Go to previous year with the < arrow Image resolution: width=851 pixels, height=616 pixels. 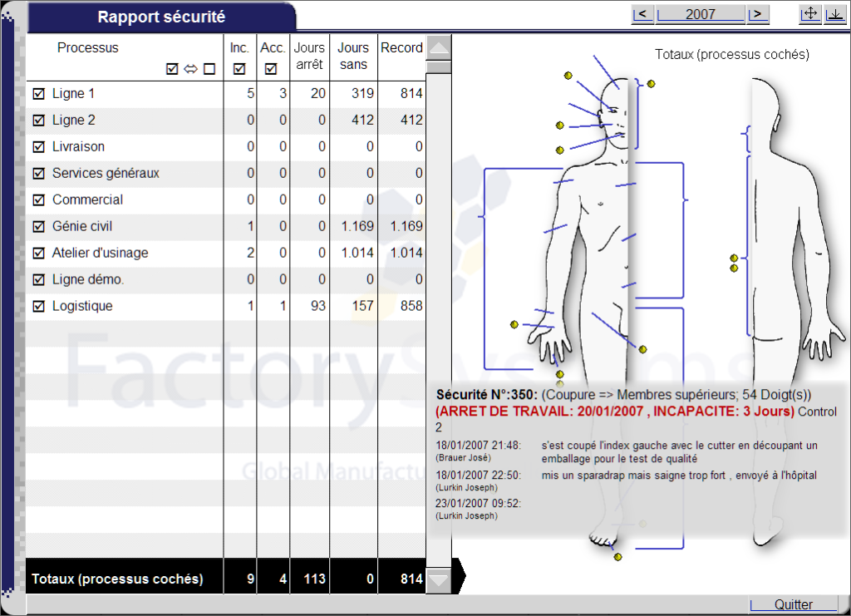point(642,14)
